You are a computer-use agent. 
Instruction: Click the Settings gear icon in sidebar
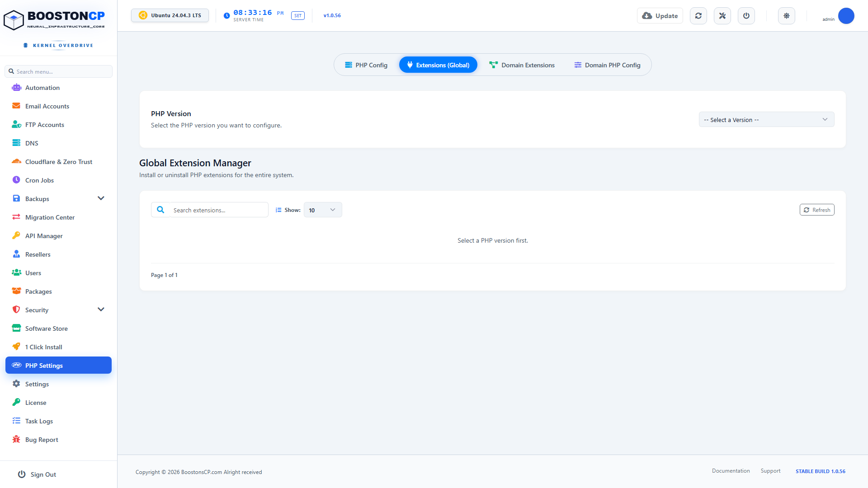(x=16, y=384)
